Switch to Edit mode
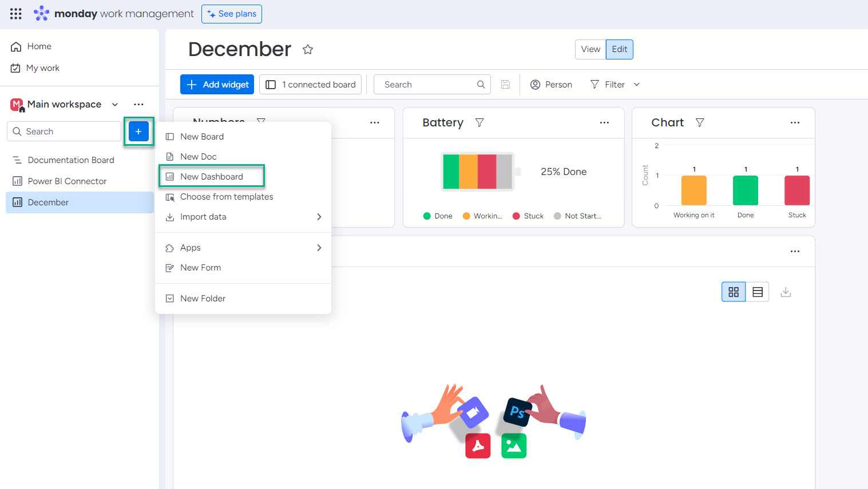 pos(619,49)
